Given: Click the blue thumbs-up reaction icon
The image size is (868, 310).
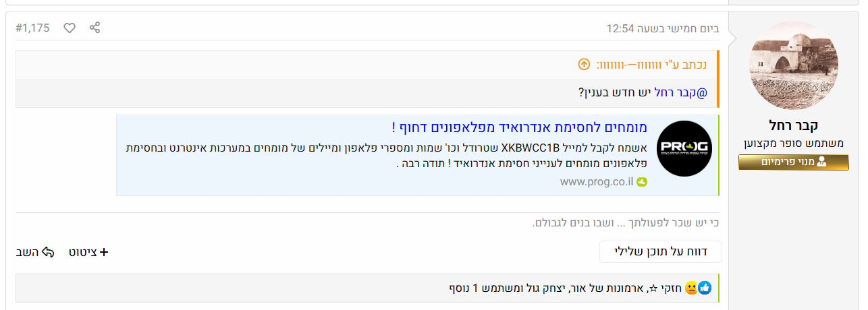Looking at the screenshot, I should [x=705, y=288].
